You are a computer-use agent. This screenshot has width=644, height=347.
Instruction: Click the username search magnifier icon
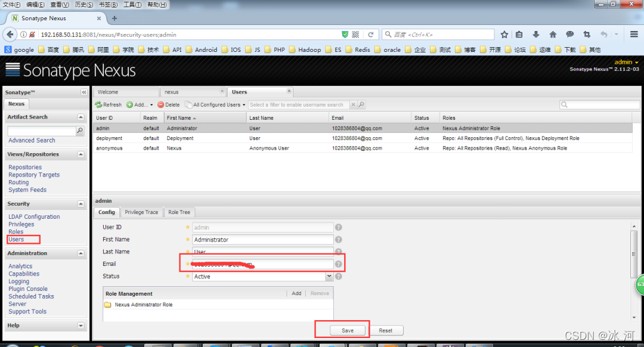point(361,105)
